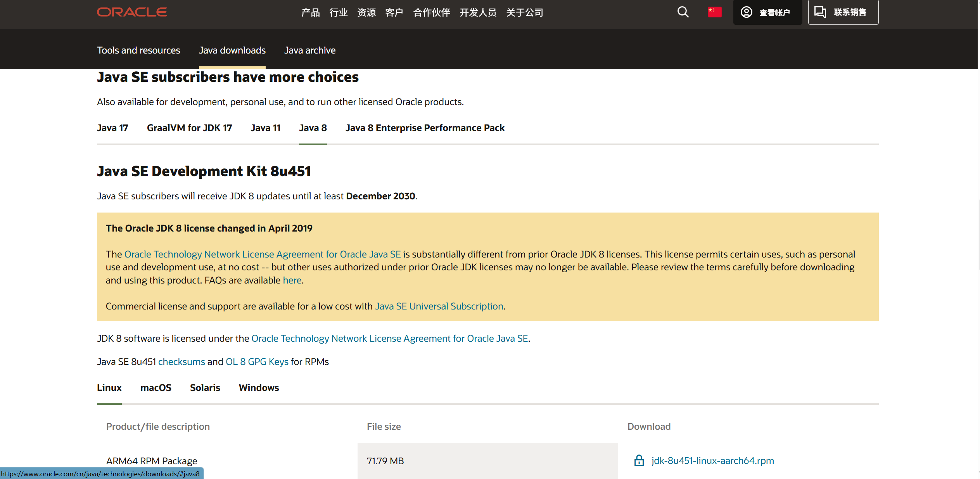Switch to the macOS downloads tab
The width and height of the screenshot is (980, 479).
coord(156,388)
